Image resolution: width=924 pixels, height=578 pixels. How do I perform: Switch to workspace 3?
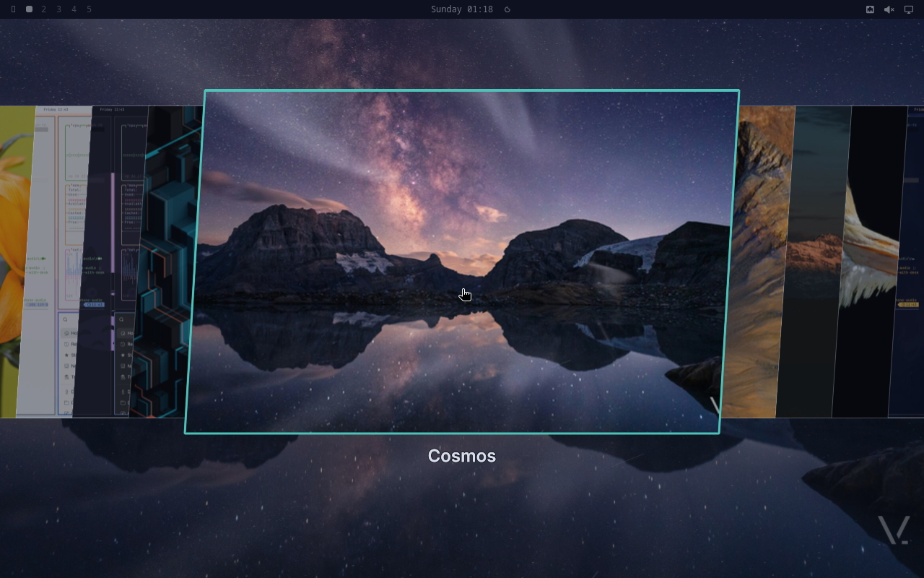(x=59, y=9)
